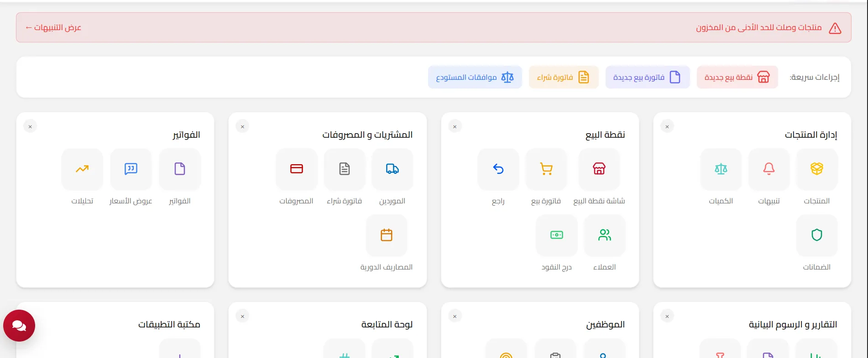Remove the الفواتير card with its X
Screen dimensions: 868x358
coord(30,127)
